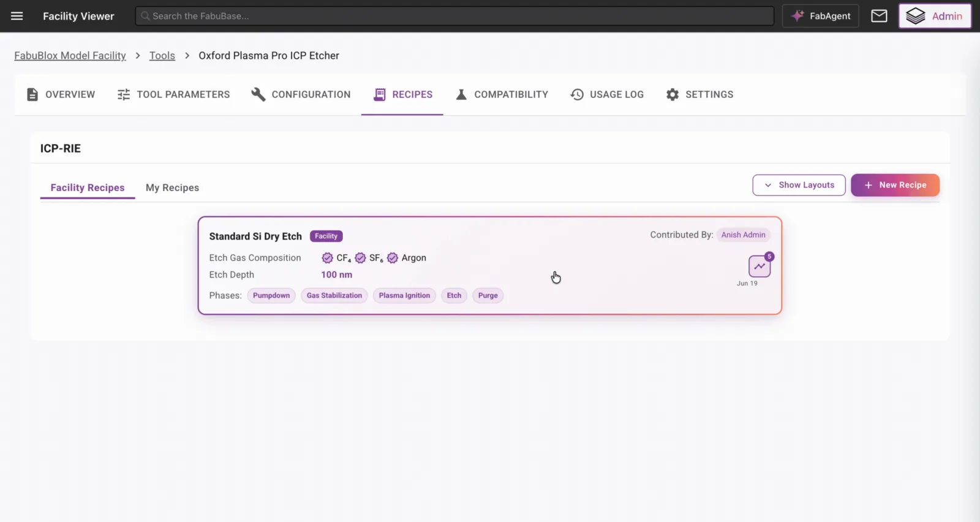Open the hamburger navigation menu
Screen dimensions: 980x522
[x=17, y=16]
